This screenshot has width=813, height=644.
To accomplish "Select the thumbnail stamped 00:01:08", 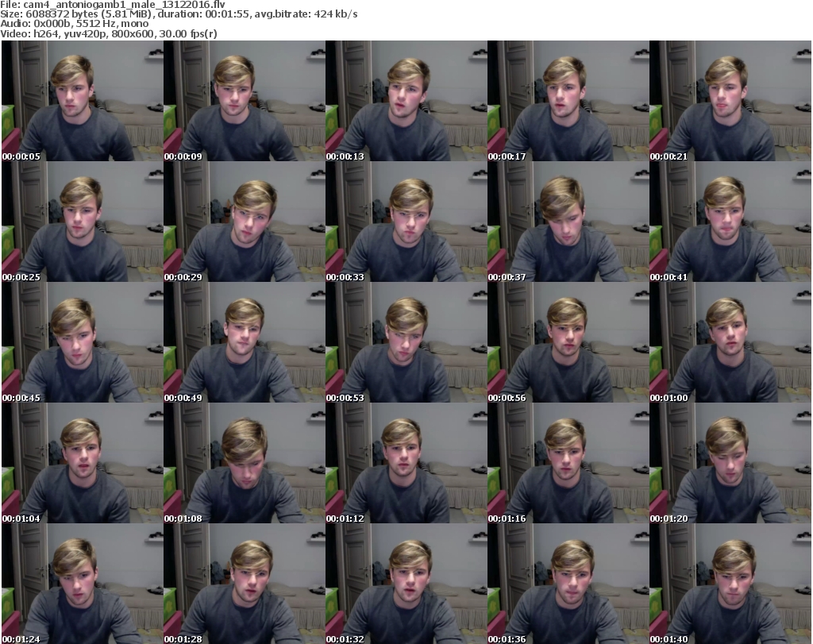I will pyautogui.click(x=245, y=463).
